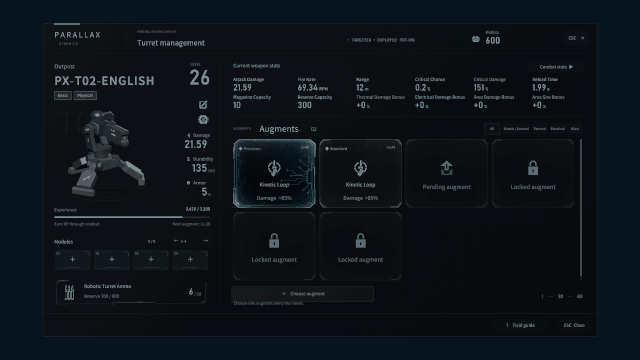640x360 pixels.
Task: Click the first Locked augment card in the second row
Action: (x=274, y=246)
